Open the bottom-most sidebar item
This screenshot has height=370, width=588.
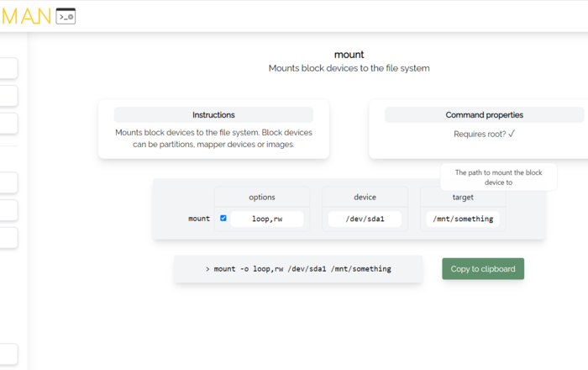click(8, 354)
